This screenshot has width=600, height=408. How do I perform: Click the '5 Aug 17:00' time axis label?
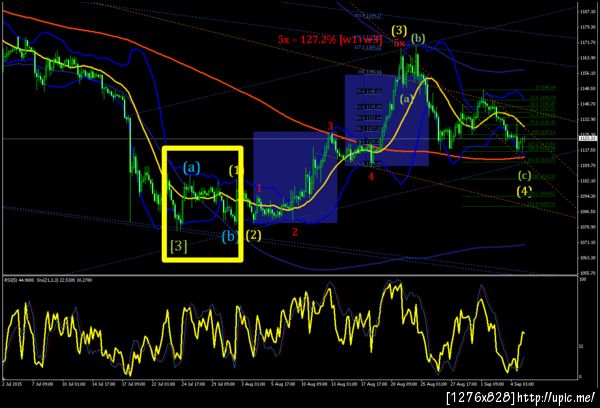point(283,384)
